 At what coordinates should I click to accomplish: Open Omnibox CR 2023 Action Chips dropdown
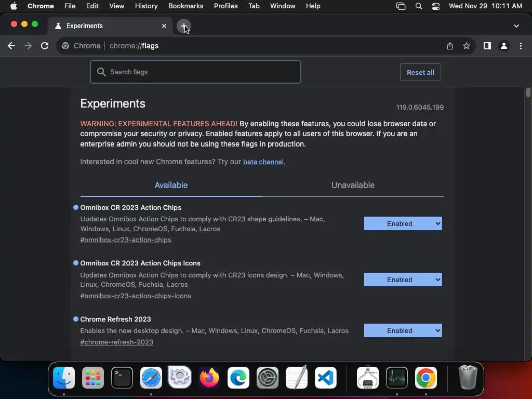pyautogui.click(x=403, y=223)
